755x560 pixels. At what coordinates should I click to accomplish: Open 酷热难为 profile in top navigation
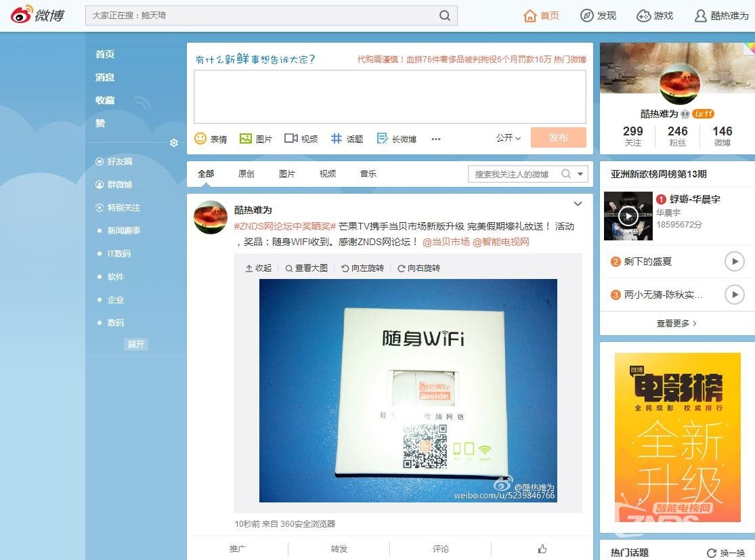click(721, 16)
